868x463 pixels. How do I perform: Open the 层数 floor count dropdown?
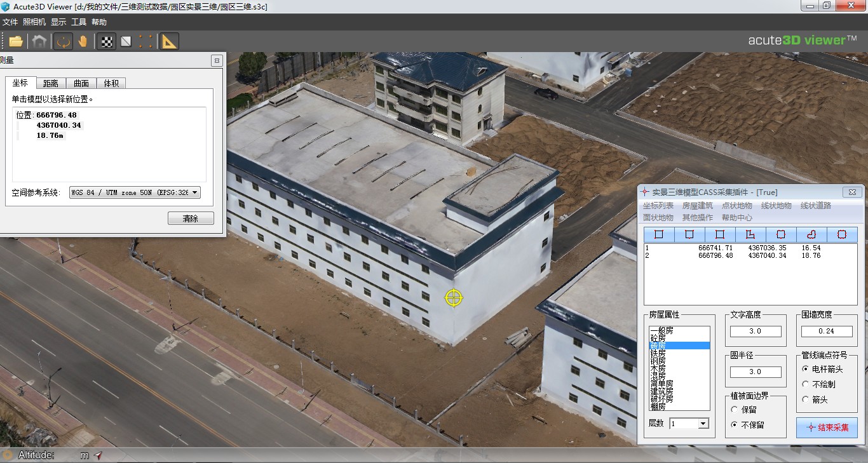pyautogui.click(x=689, y=424)
